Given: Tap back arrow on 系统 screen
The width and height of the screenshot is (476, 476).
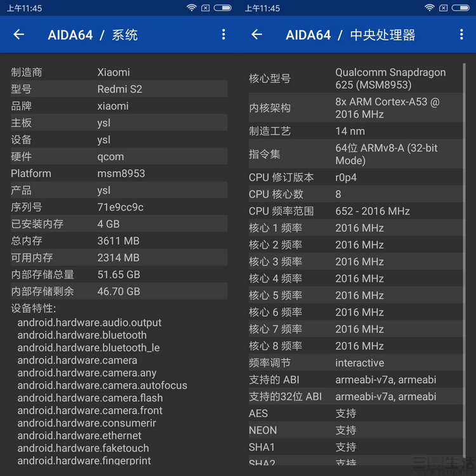Looking at the screenshot, I should click(19, 35).
